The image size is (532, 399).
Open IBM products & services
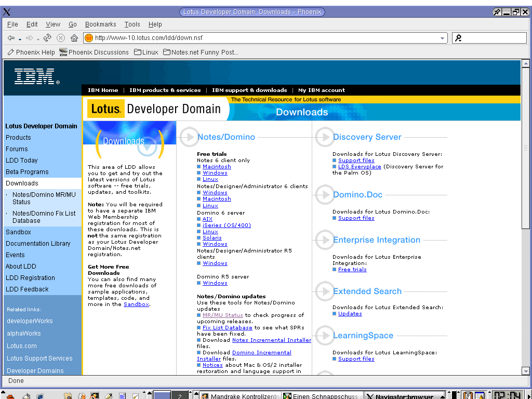[x=165, y=90]
